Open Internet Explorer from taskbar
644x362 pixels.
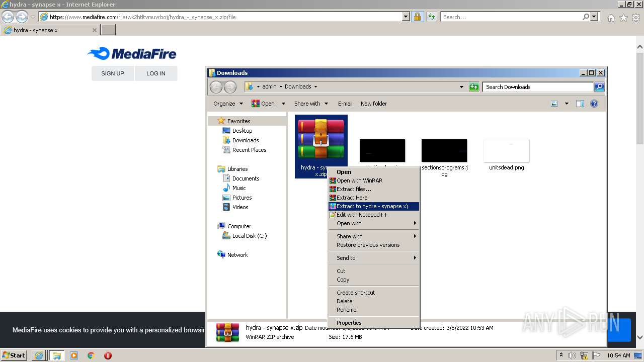click(39, 355)
